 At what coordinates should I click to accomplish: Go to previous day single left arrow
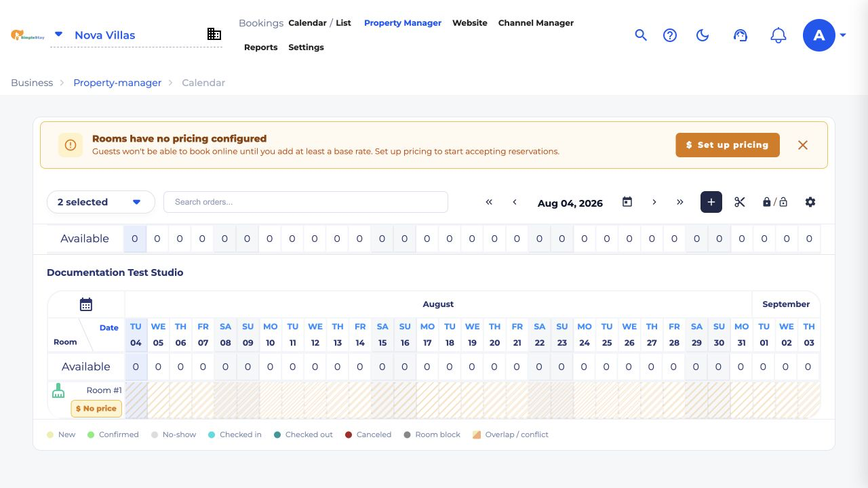pos(515,202)
